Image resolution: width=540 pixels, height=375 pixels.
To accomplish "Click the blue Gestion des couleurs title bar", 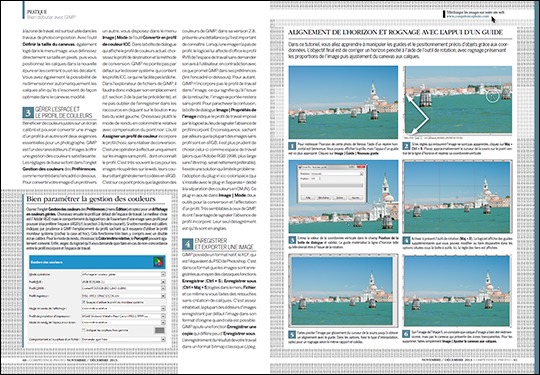I will pyautogui.click(x=97, y=262).
